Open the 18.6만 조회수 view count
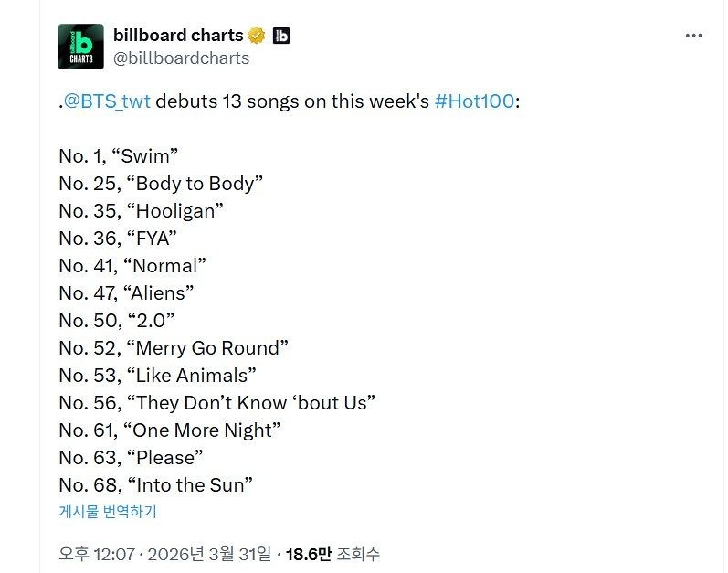This screenshot has height=573, width=728. [x=332, y=554]
